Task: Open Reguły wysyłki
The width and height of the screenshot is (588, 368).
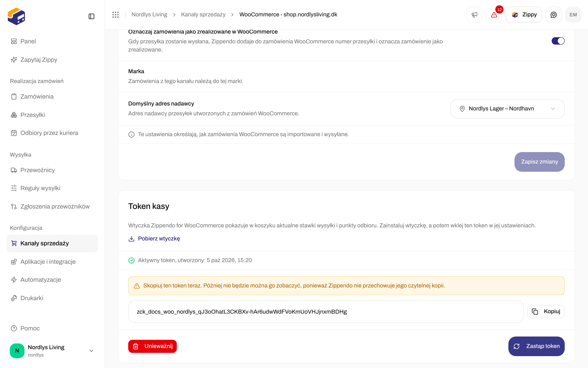Action: point(52,188)
